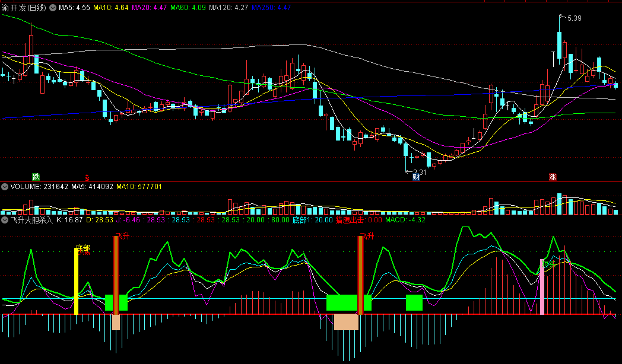The width and height of the screenshot is (622, 364).
Task: Select the volume MA10: 577701 label
Action: click(139, 187)
